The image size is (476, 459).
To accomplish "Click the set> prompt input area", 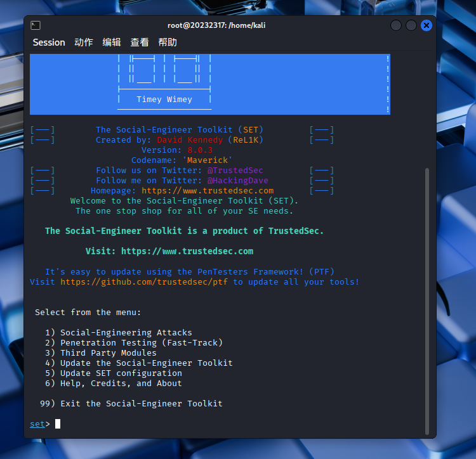I will pyautogui.click(x=58, y=424).
